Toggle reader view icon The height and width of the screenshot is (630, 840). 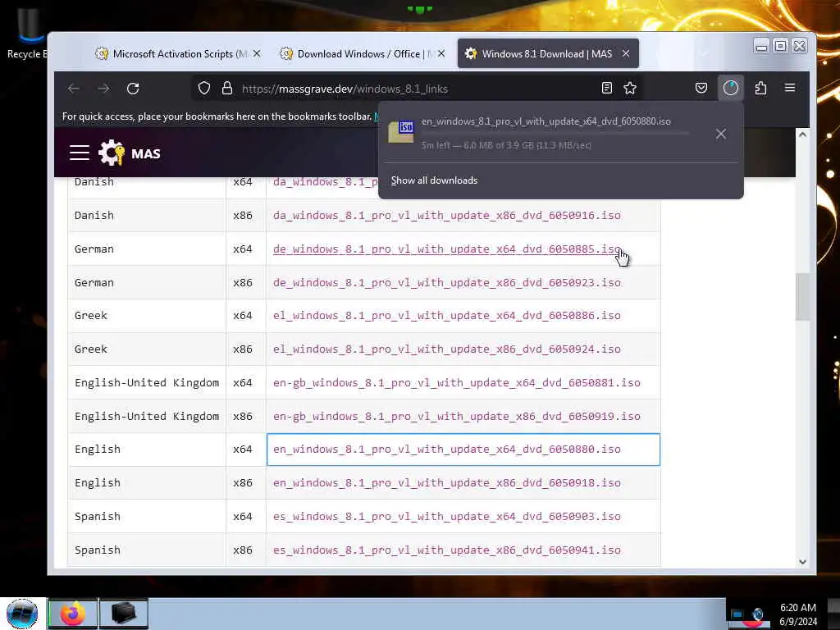[606, 89]
